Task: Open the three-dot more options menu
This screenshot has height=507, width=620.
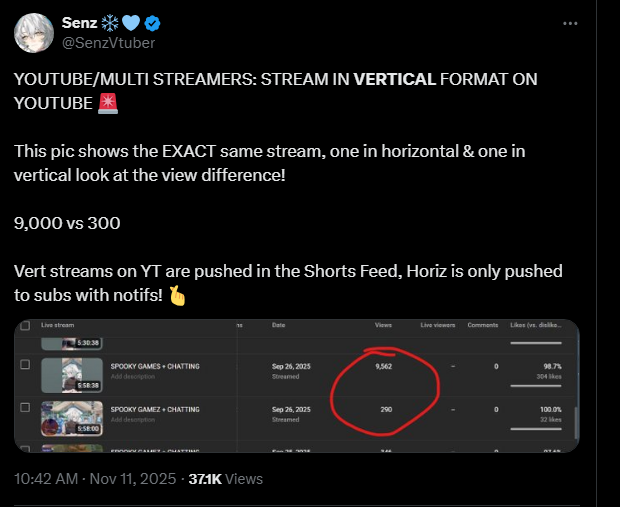Action: 570,23
